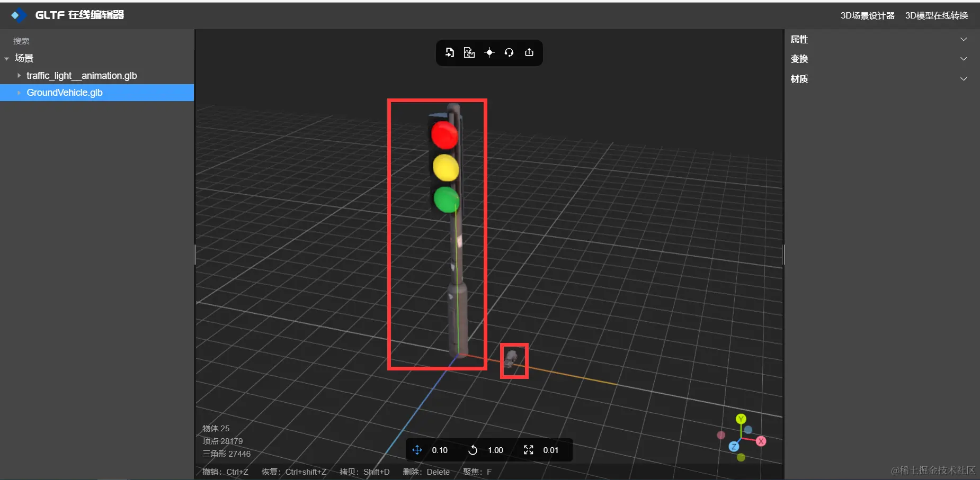Expand the GroundVehicle.glb node arrow
Image resolution: width=980 pixels, height=480 pixels.
19,93
